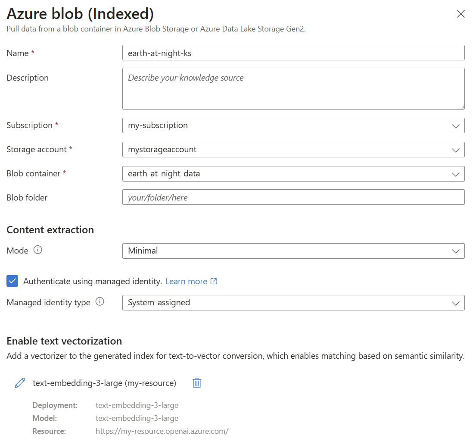
Task: Delete the text-embedding-3-large vectorizer via trash icon
Action: (197, 383)
